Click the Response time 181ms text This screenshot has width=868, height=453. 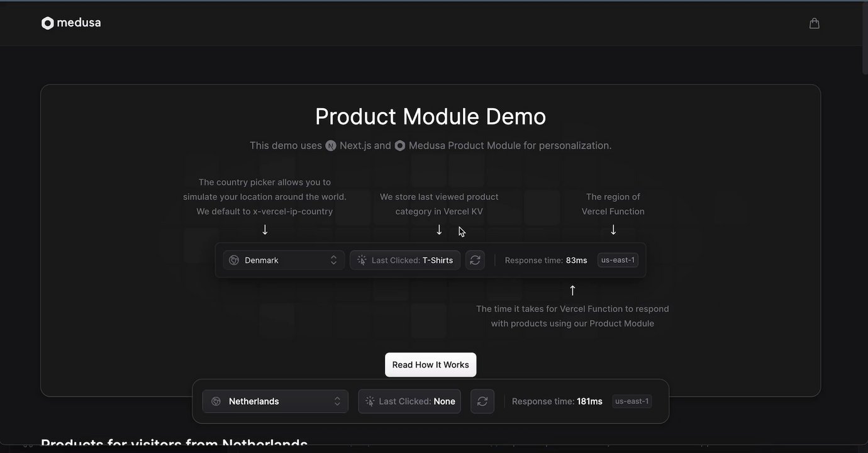click(x=557, y=401)
